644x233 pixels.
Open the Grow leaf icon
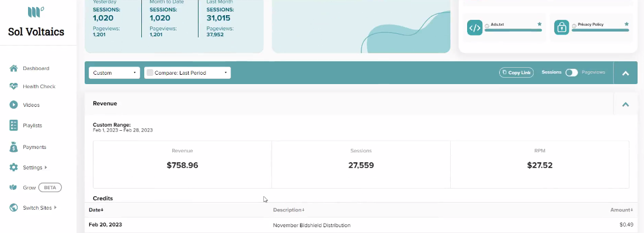pyautogui.click(x=13, y=187)
